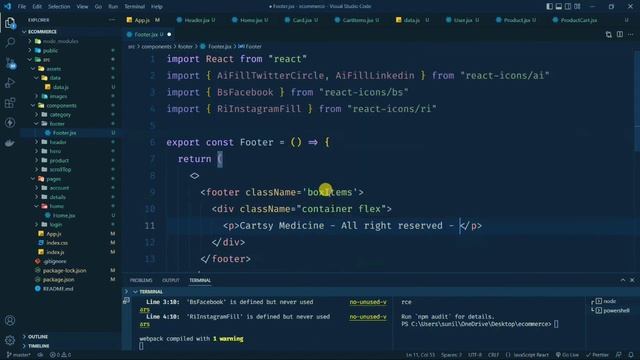
Task: Switch to the data.js editor tab
Action: click(412, 20)
